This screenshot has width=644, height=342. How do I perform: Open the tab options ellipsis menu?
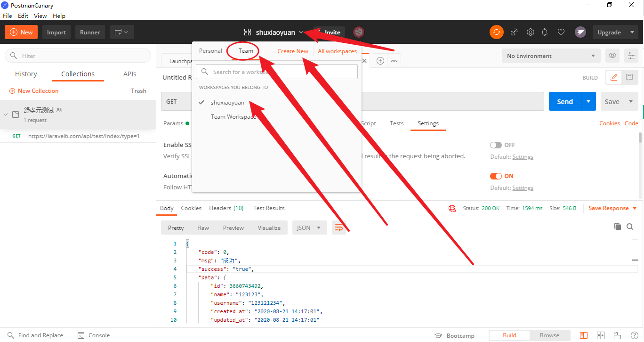coord(394,61)
